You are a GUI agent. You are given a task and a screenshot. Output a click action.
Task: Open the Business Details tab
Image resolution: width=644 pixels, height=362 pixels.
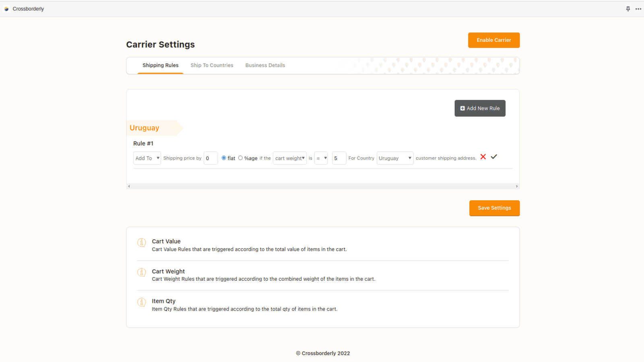tap(265, 65)
